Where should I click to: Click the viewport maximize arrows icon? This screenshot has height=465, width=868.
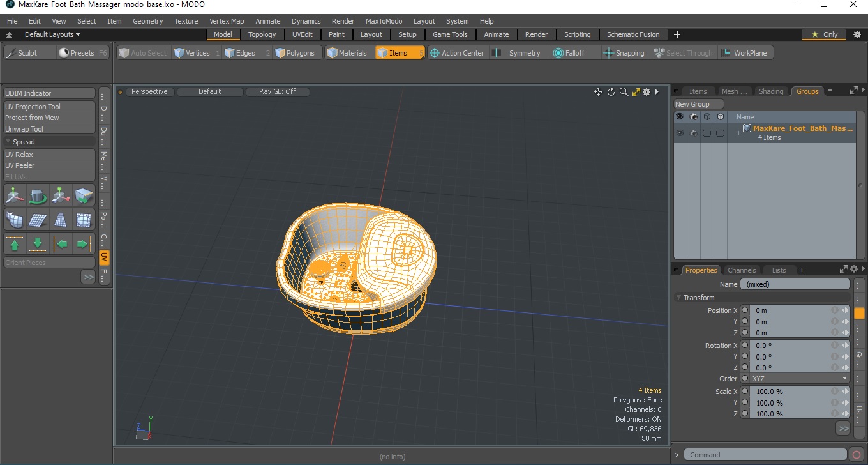click(636, 92)
